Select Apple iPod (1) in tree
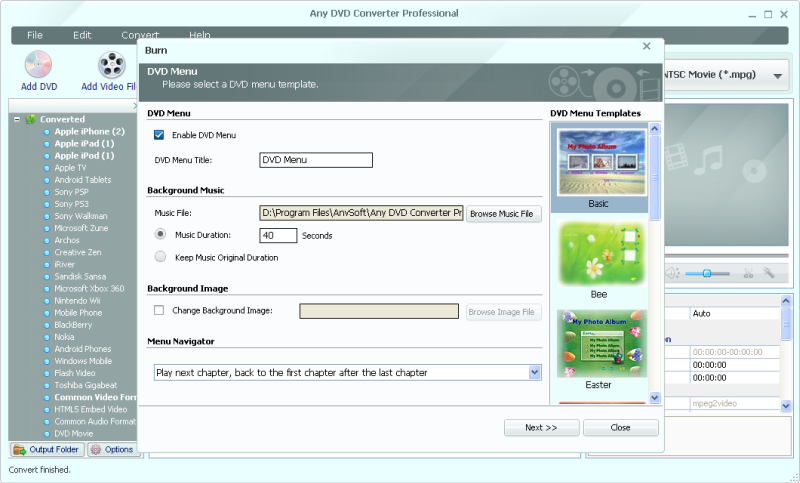 [84, 156]
